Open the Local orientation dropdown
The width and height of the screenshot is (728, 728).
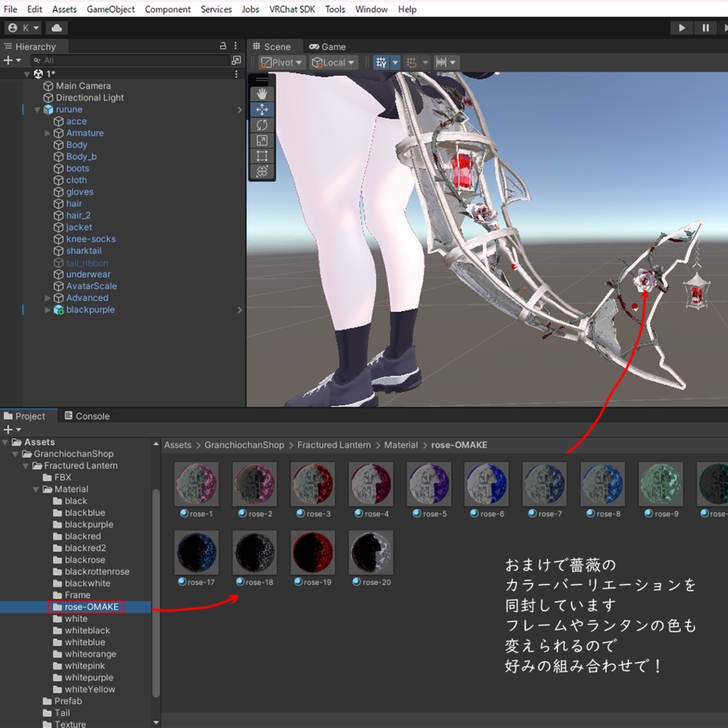[x=333, y=63]
